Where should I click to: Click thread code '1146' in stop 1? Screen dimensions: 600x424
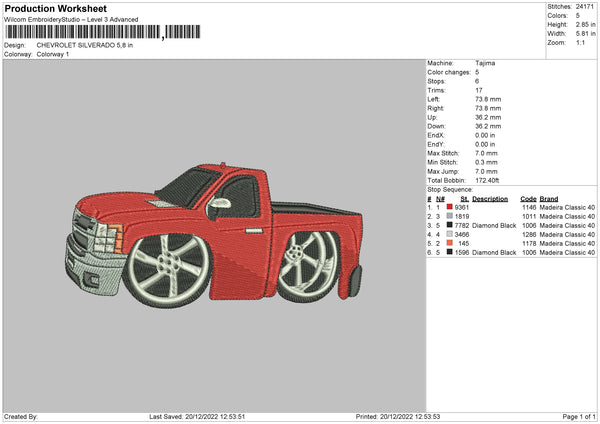[x=529, y=207]
